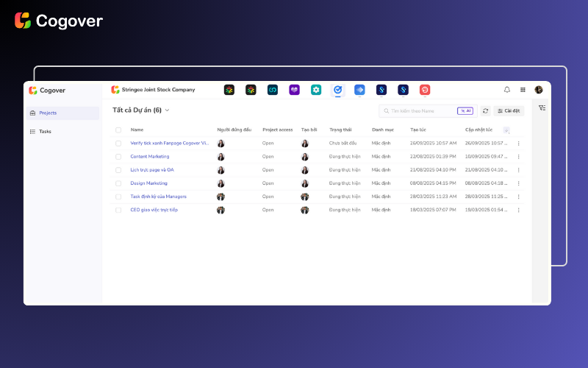Open column settings icon in table header
588x368 pixels.
[506, 130]
